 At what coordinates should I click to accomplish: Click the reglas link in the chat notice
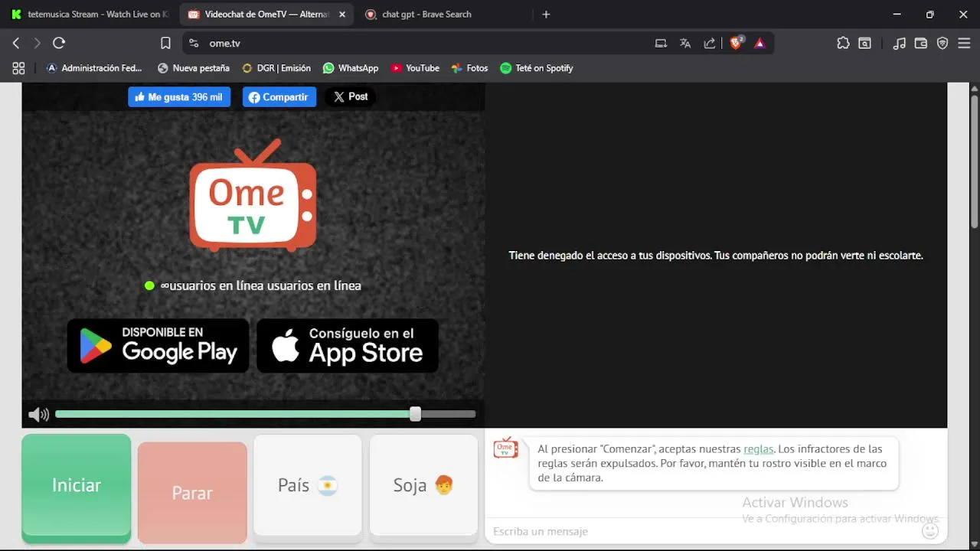coord(759,449)
